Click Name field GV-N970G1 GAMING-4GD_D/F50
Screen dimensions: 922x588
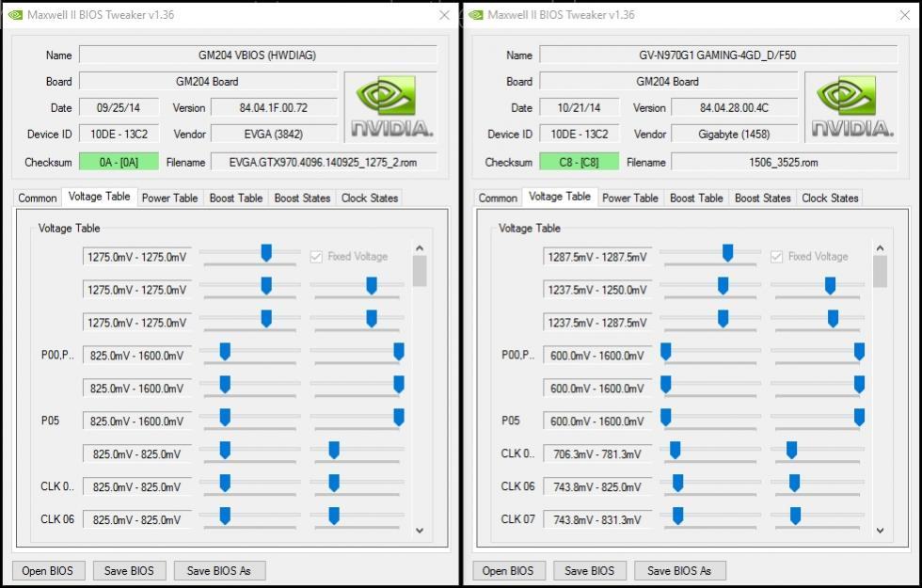point(718,56)
